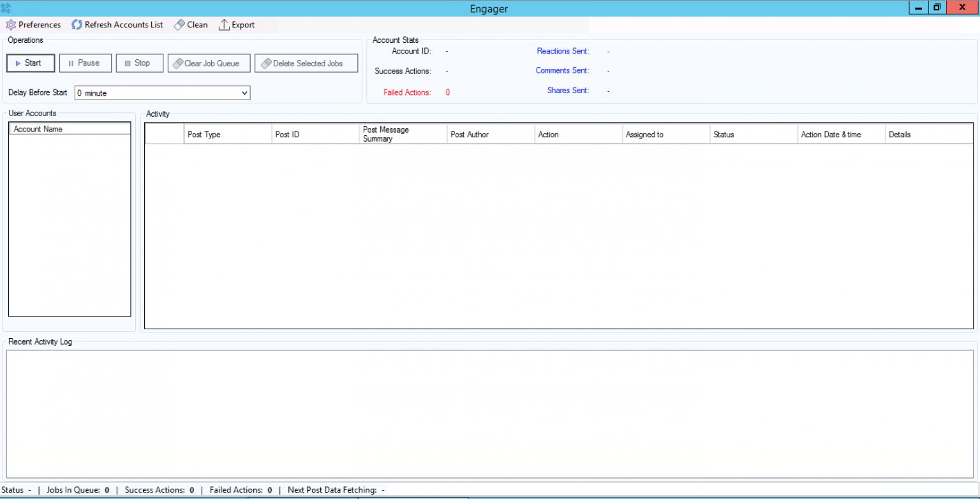Viewport: 980px width, 499px height.
Task: Click the Comments Sent label
Action: 562,71
